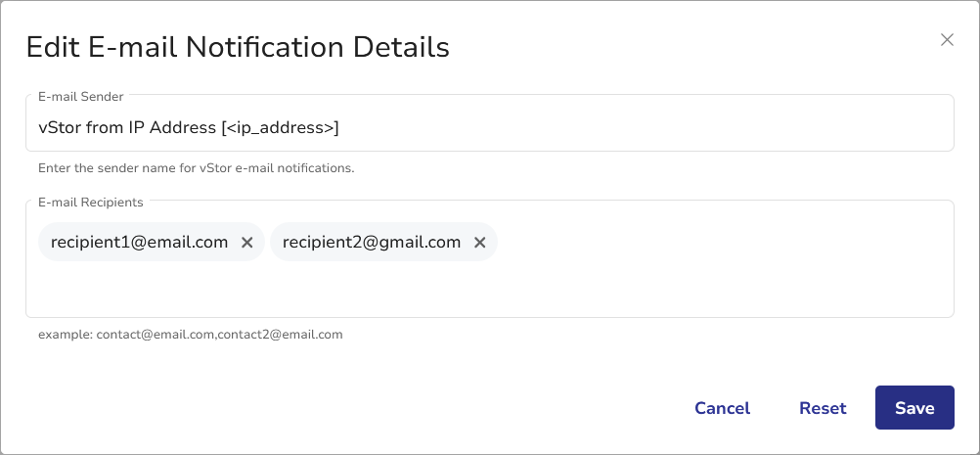Click the 'E-mail Recipients' field label
This screenshot has height=455, width=980.
(90, 203)
